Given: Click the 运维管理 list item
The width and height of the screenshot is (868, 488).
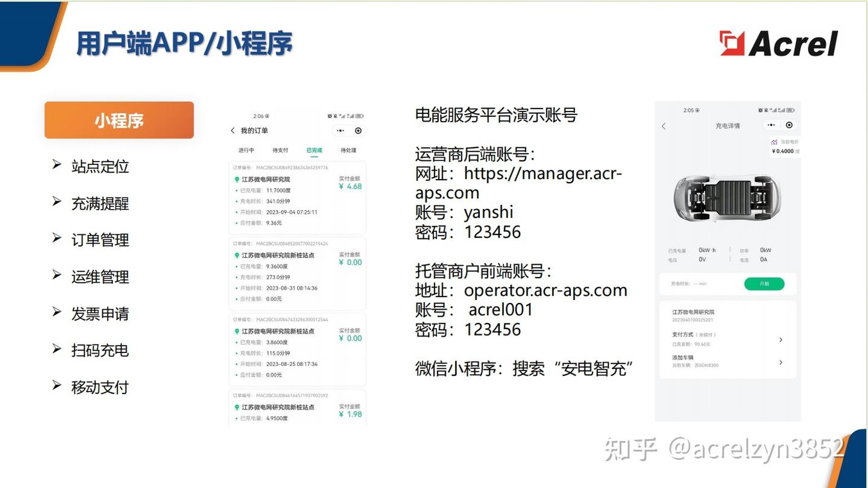Looking at the screenshot, I should 100,277.
